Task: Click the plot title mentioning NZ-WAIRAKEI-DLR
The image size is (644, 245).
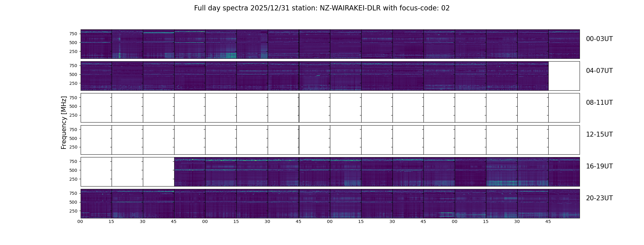Action: click(322, 8)
